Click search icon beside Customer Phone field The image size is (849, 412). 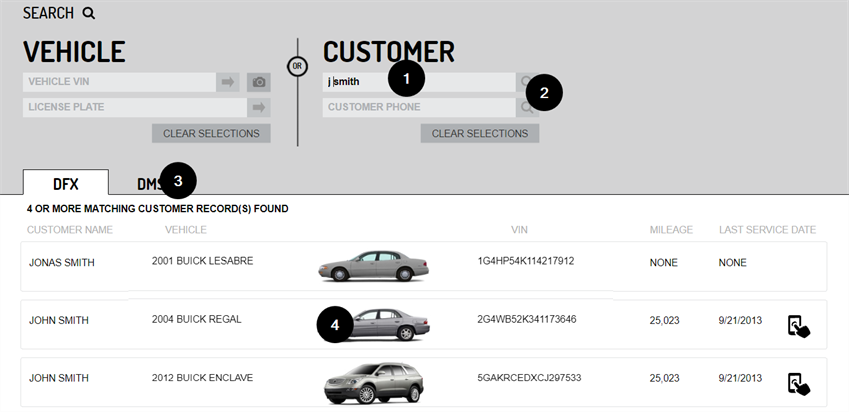pos(526,107)
